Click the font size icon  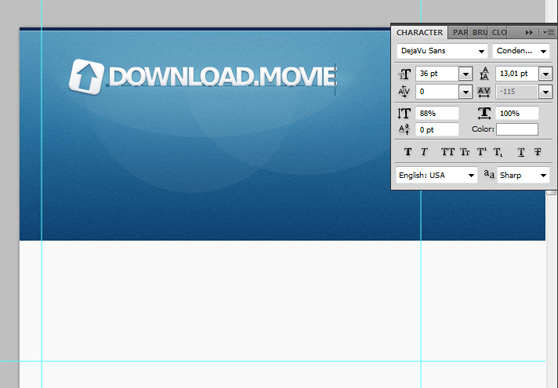click(404, 74)
